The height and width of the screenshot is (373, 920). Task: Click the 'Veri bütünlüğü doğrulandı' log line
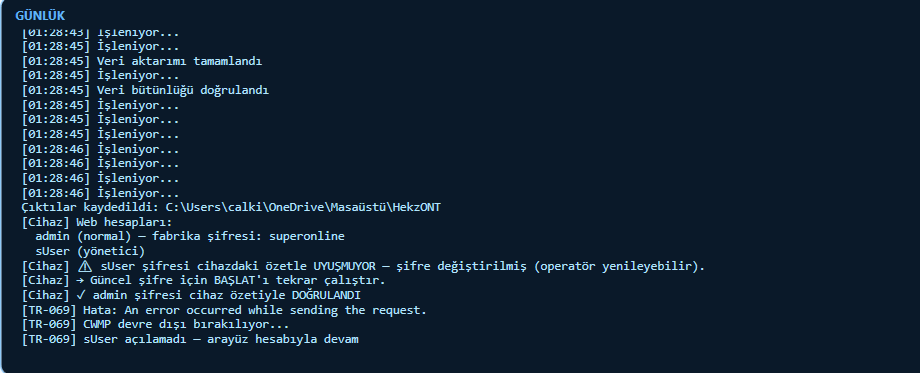tap(146, 90)
